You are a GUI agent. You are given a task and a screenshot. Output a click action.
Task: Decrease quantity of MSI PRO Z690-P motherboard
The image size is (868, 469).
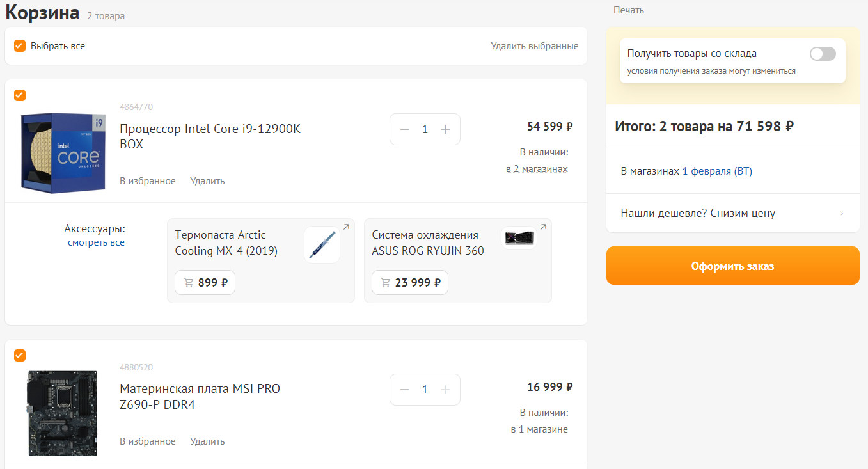coord(404,390)
